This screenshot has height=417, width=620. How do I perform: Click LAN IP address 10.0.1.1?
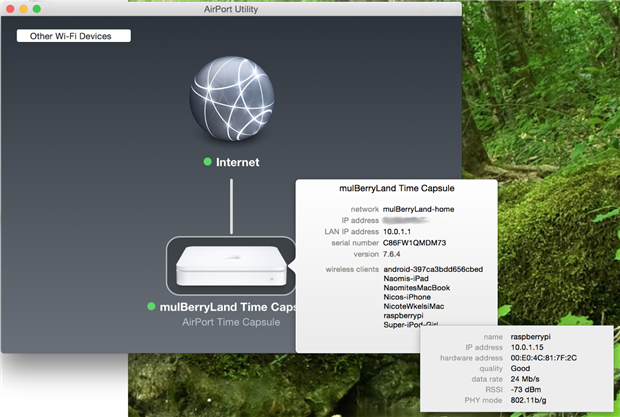397,232
